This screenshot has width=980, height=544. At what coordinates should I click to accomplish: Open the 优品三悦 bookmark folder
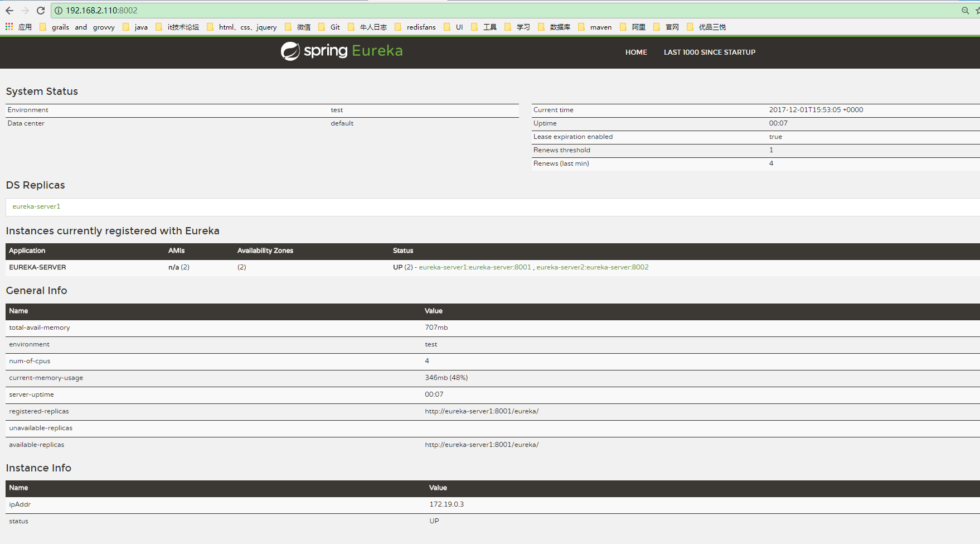click(x=706, y=27)
